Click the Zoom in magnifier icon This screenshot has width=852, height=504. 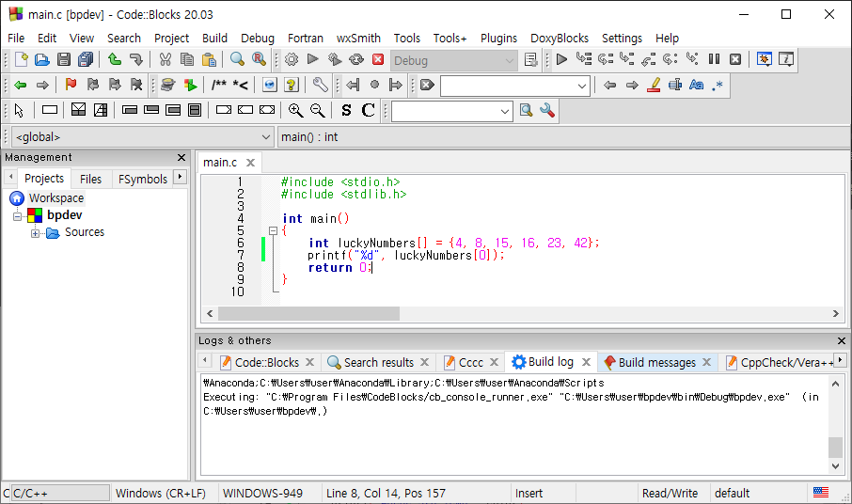(x=295, y=110)
